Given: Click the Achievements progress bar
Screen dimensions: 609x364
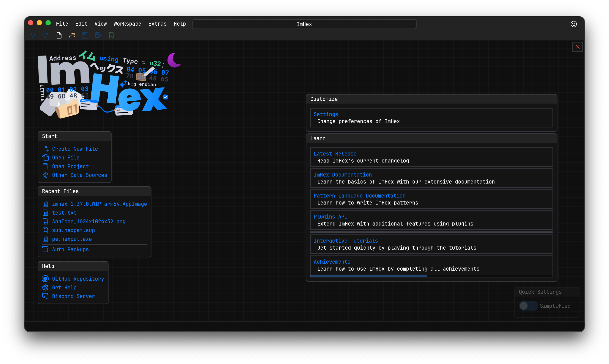Looking at the screenshot, I should (x=431, y=276).
